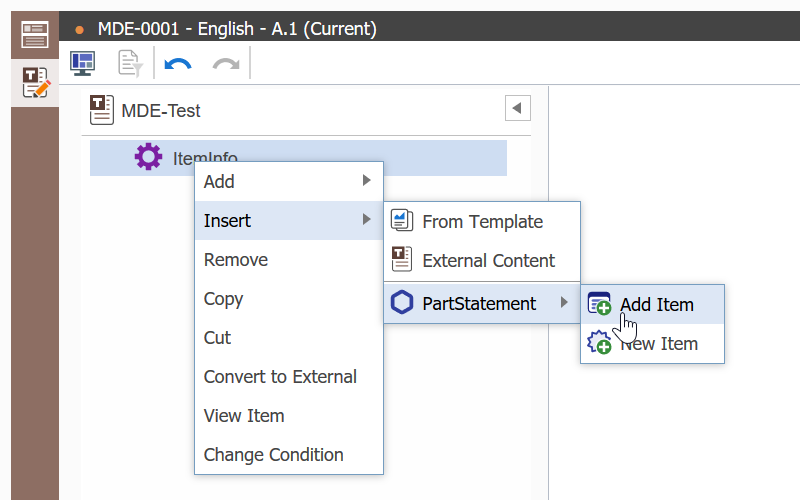Click the gray redo arrow
800x500 pixels.
[226, 64]
